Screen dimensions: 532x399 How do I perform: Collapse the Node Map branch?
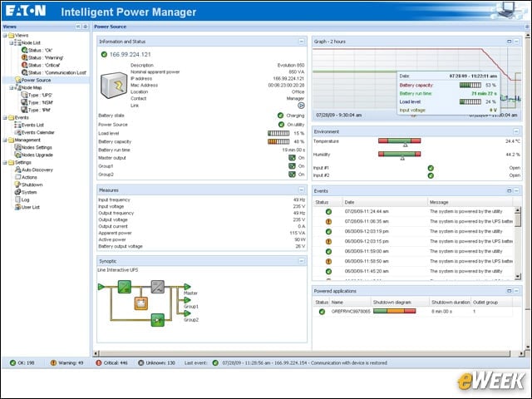click(11, 87)
